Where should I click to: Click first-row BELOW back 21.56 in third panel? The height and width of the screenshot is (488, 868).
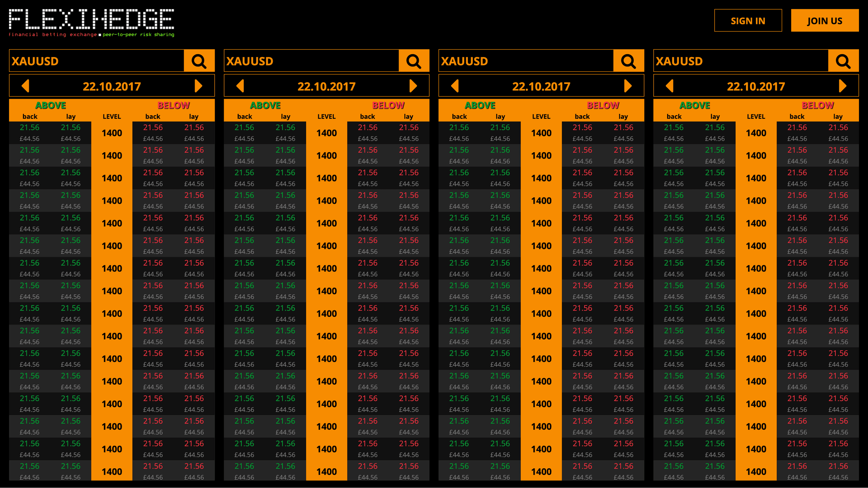click(582, 128)
